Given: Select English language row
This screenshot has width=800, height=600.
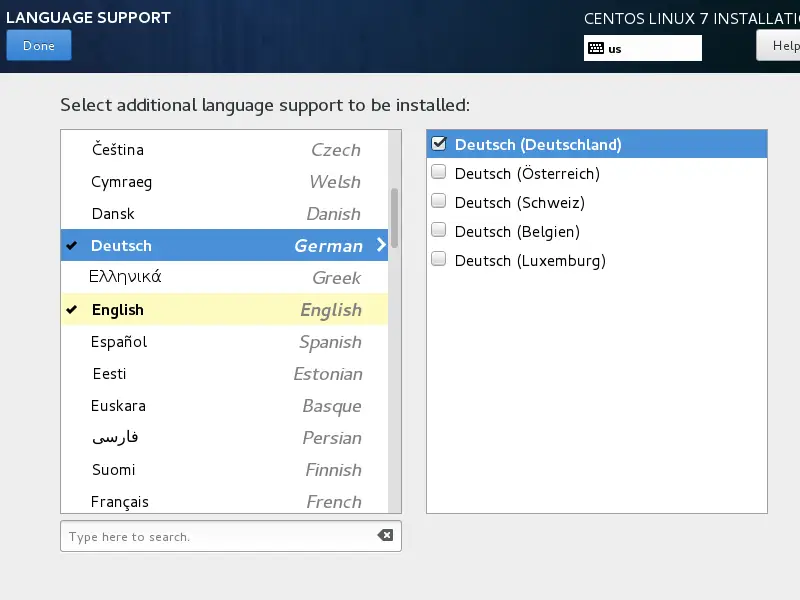Looking at the screenshot, I should (224, 309).
